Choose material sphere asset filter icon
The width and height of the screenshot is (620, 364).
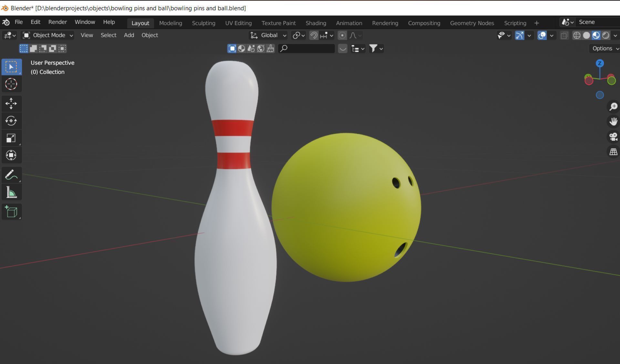point(241,48)
